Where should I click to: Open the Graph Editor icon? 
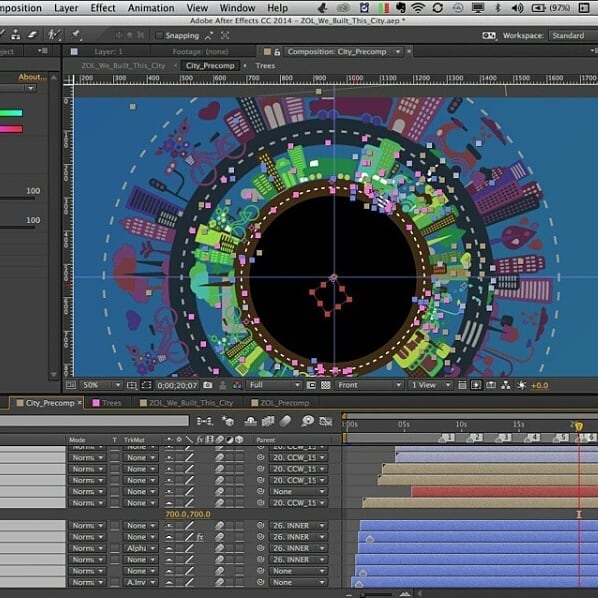click(x=325, y=421)
